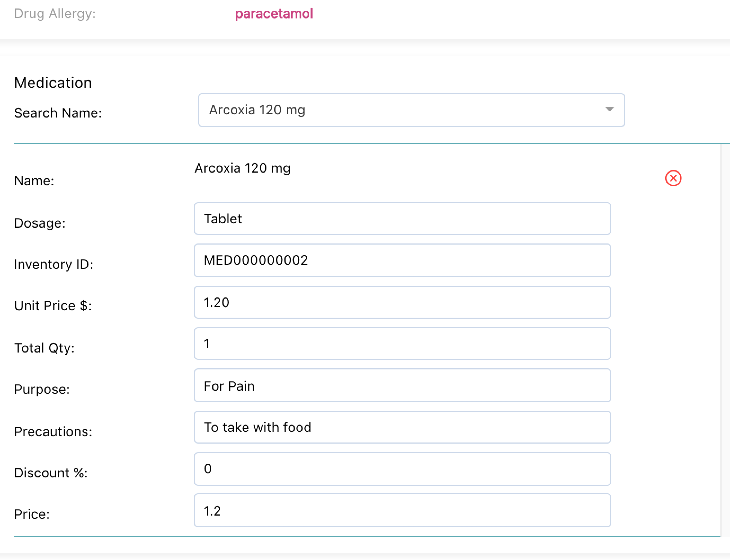This screenshot has width=730, height=560.
Task: Edit the Dosage field showing Tablet
Action: point(402,219)
